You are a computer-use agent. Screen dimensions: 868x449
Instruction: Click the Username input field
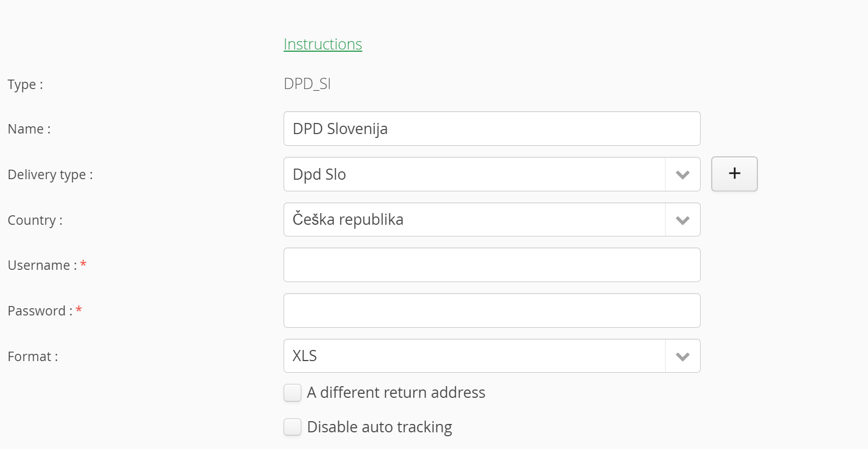[492, 265]
